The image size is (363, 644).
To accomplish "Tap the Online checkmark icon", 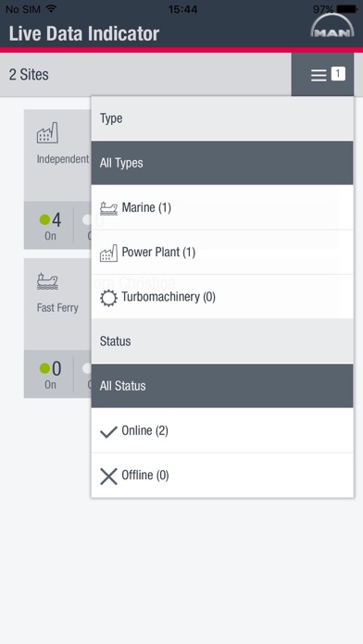I will point(108,432).
